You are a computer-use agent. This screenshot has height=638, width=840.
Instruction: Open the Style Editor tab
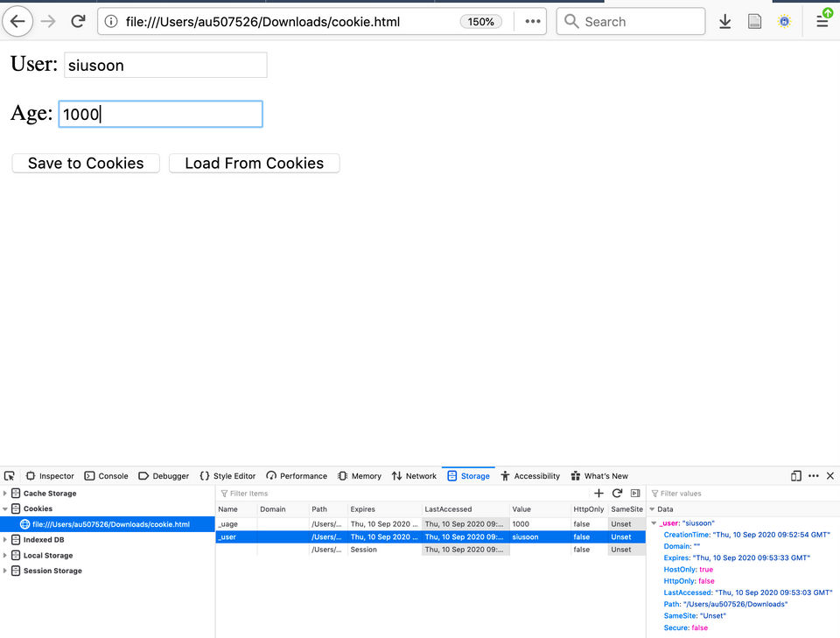(x=227, y=476)
